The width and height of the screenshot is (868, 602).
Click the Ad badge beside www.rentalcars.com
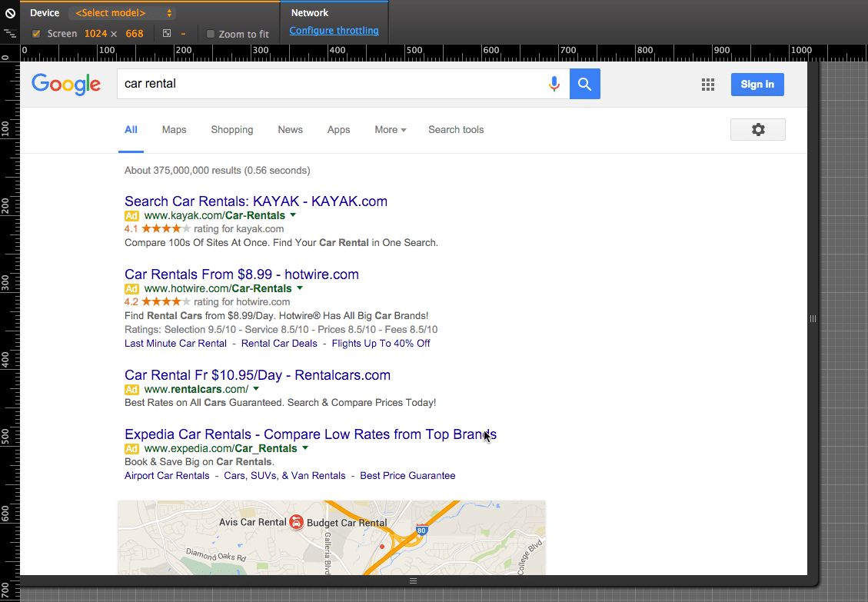pyautogui.click(x=131, y=390)
